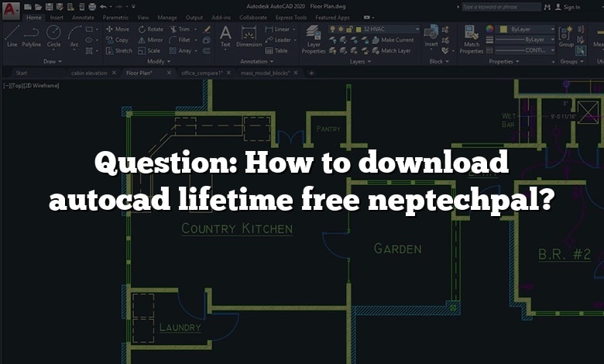
Task: Open the Parametric ribbon tab
Action: point(115,17)
